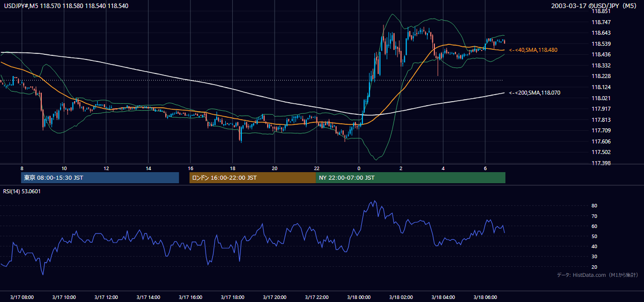This screenshot has width=644, height=302.
Task: Click price axis label 118.539
Action: [601, 44]
